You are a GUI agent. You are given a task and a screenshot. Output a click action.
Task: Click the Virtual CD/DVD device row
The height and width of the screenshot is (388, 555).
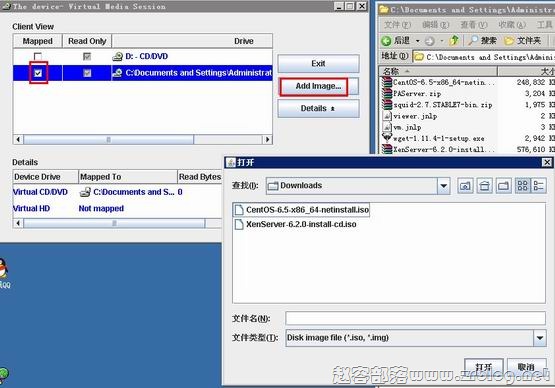click(117, 192)
